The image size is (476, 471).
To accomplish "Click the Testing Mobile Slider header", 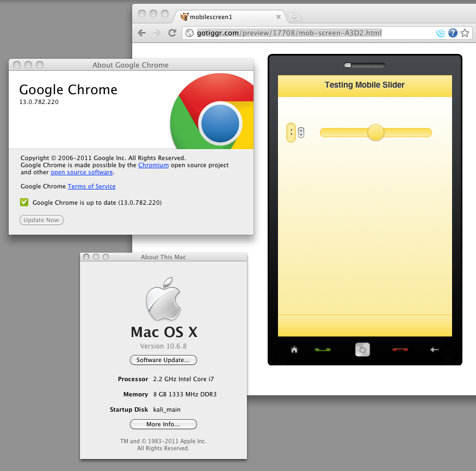I will tap(364, 85).
